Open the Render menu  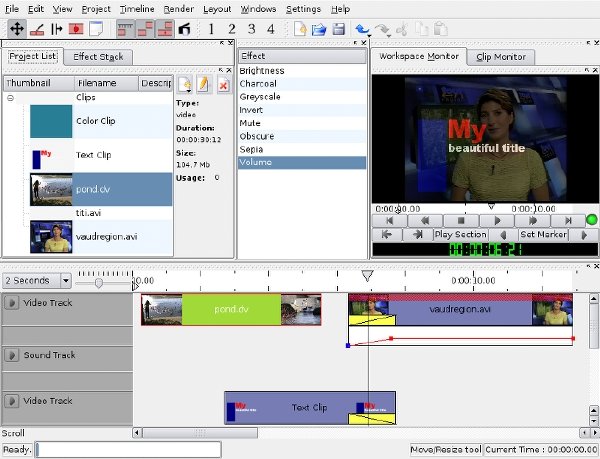click(179, 9)
